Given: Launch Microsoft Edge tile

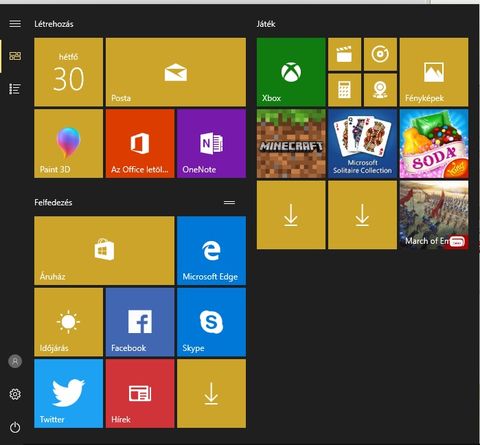Looking at the screenshot, I should [x=211, y=250].
